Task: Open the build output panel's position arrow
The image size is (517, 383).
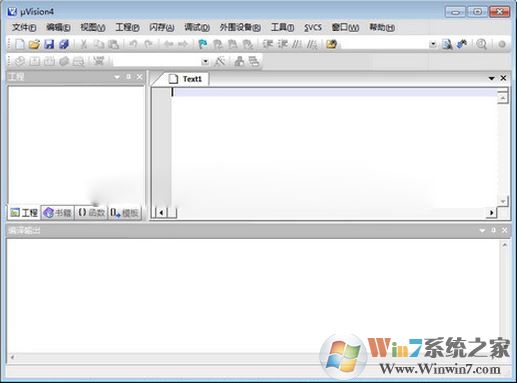Action: (482, 230)
